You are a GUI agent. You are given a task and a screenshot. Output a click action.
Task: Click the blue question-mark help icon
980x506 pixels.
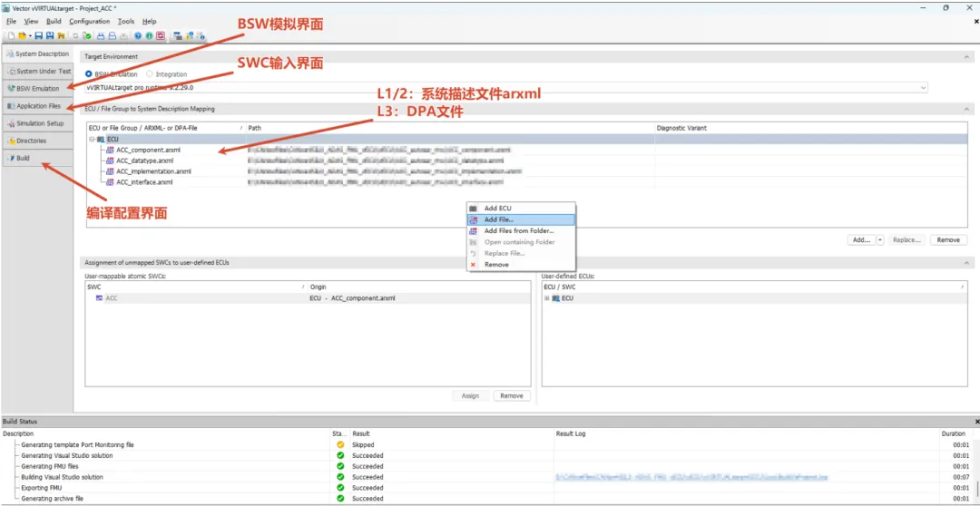138,36
